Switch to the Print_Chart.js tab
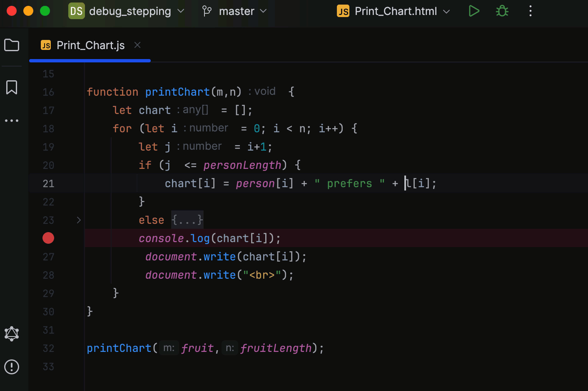The width and height of the screenshot is (588, 391). (x=90, y=45)
